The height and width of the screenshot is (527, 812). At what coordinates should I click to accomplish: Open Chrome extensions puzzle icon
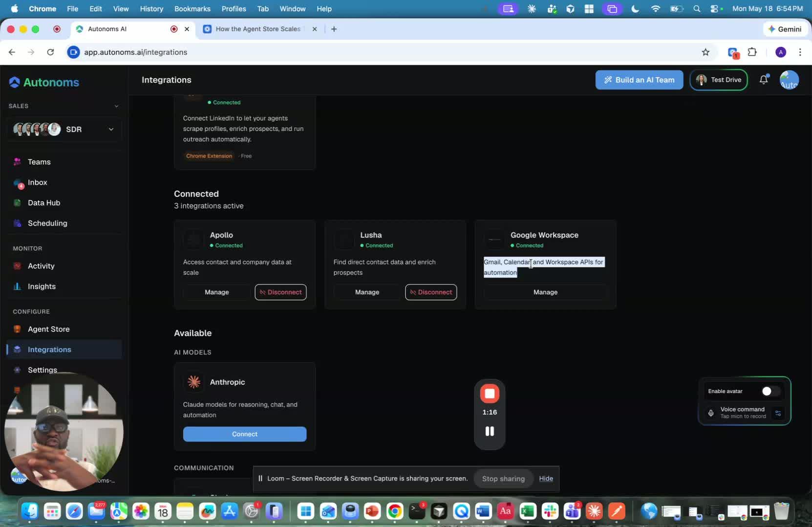click(x=752, y=52)
